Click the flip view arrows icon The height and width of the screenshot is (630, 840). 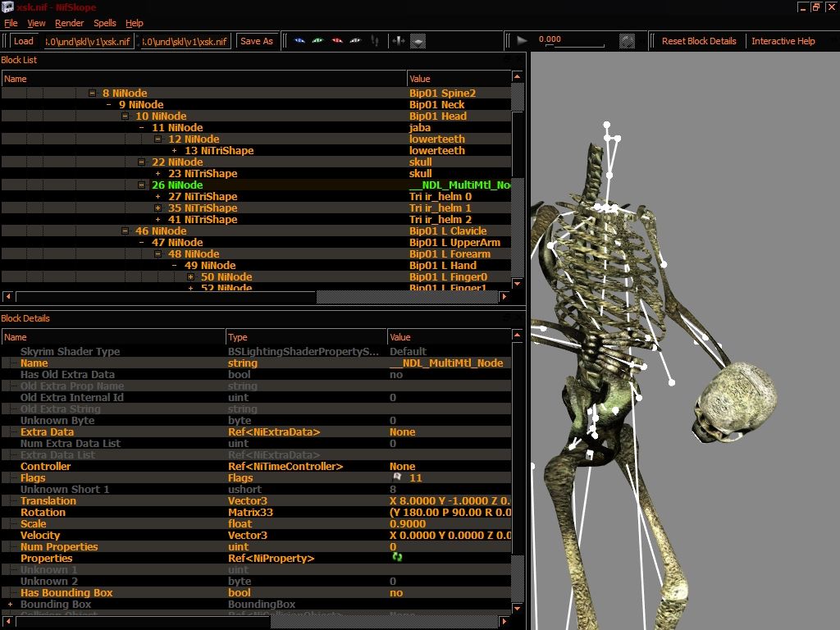pos(399,41)
